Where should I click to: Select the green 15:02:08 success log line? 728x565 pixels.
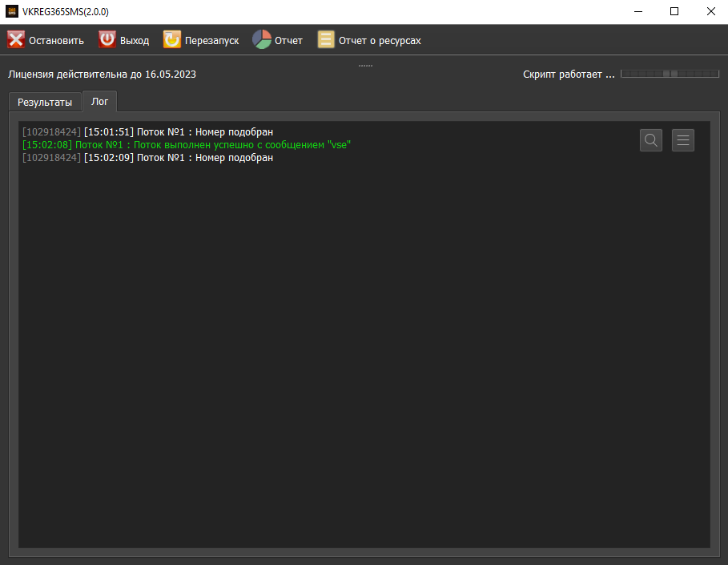coord(187,145)
